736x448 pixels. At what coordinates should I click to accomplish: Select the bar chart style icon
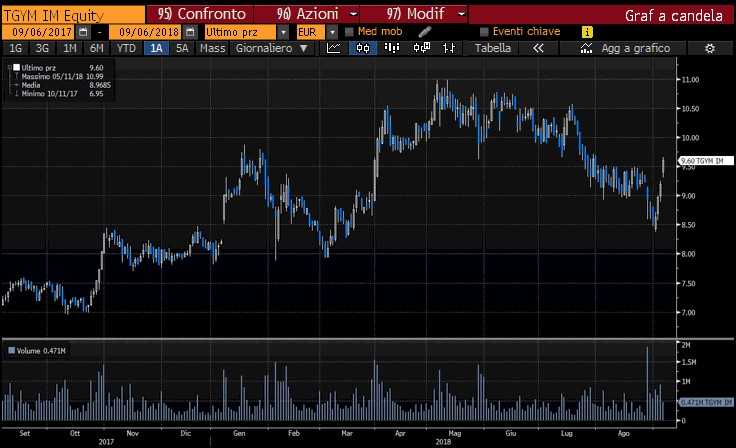(x=391, y=48)
